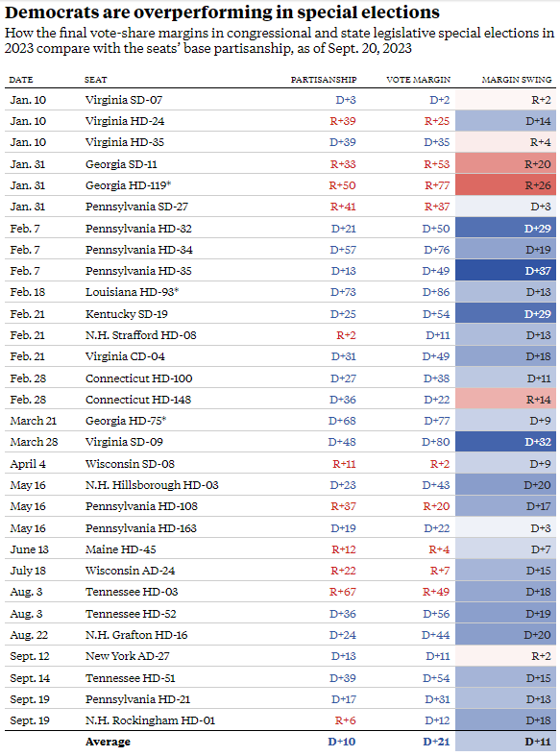560x756 pixels.
Task: Click the R+67 partisanship for Tennessee HD-03
Action: coord(343,592)
